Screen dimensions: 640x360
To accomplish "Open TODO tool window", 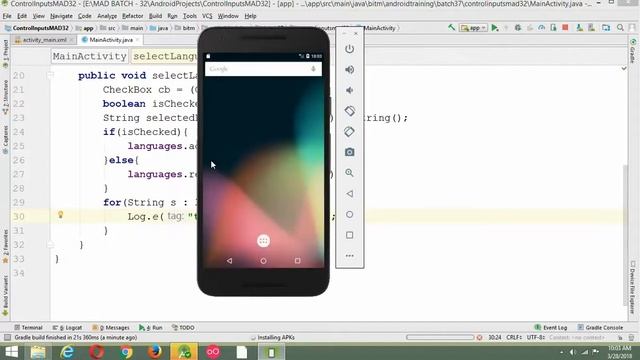I will [x=183, y=328].
